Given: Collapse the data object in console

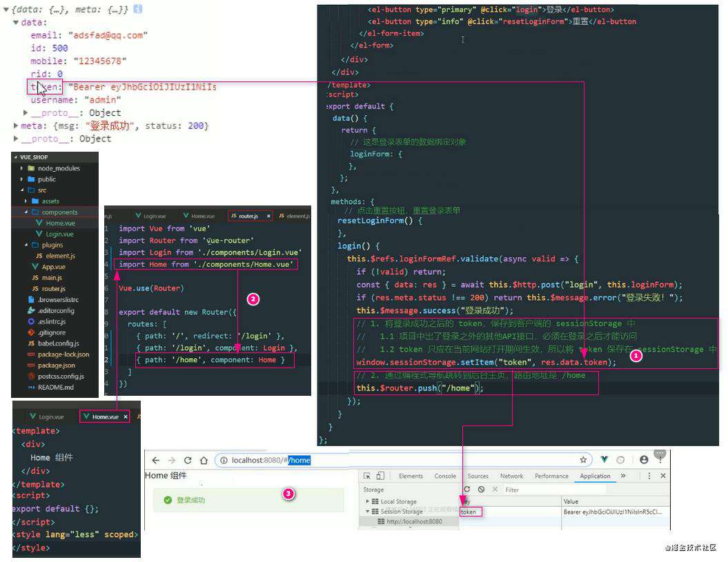Looking at the screenshot, I should point(16,22).
